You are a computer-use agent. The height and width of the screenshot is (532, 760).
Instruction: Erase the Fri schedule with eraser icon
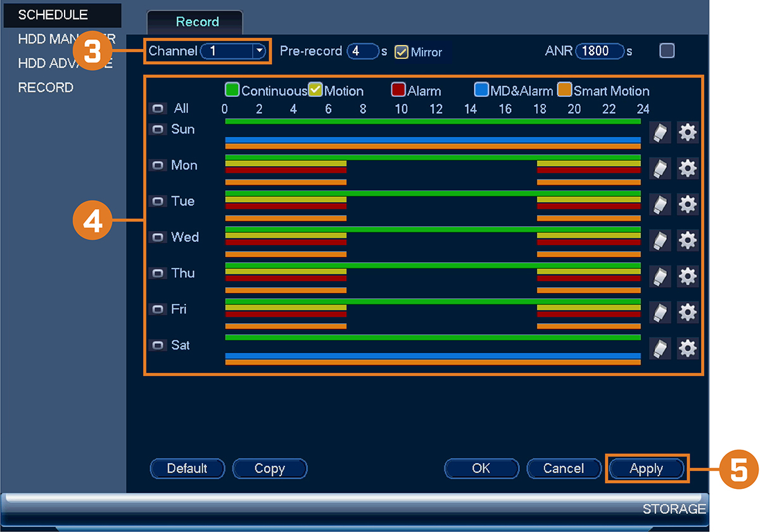point(659,313)
